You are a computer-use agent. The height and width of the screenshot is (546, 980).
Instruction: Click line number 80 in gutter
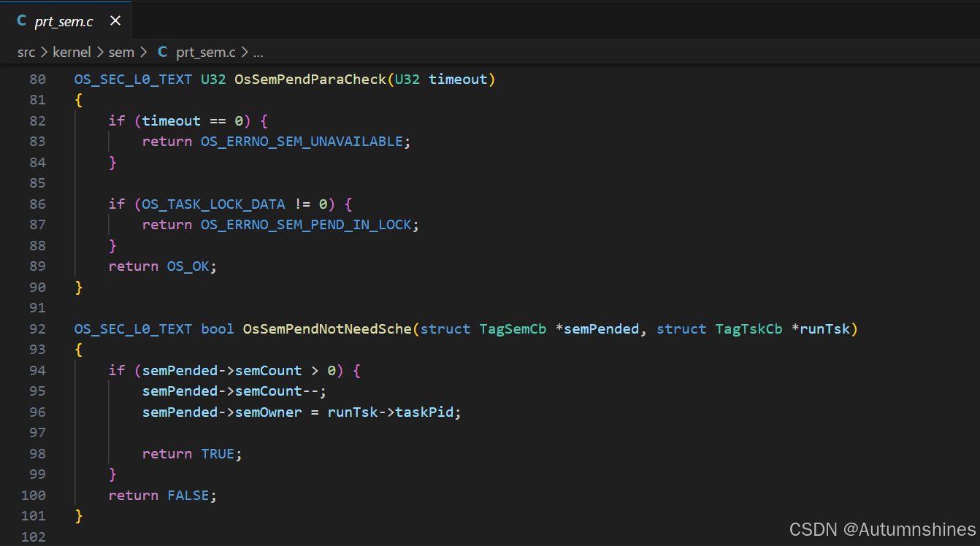coord(37,79)
